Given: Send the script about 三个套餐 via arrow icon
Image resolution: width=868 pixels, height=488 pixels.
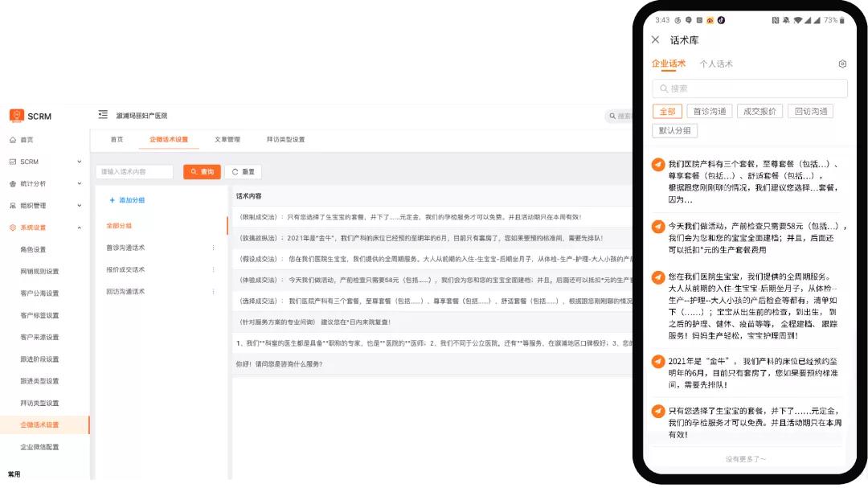Looking at the screenshot, I should coord(657,165).
